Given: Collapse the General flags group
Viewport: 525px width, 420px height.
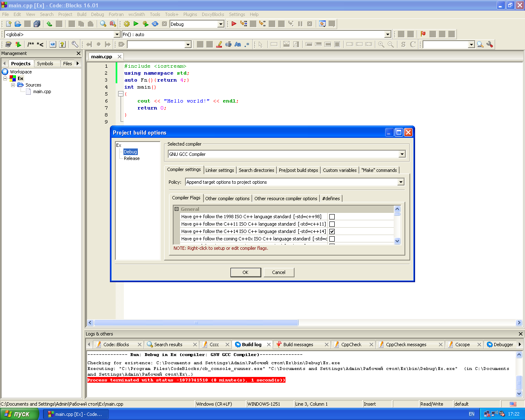Looking at the screenshot, I should pos(176,209).
